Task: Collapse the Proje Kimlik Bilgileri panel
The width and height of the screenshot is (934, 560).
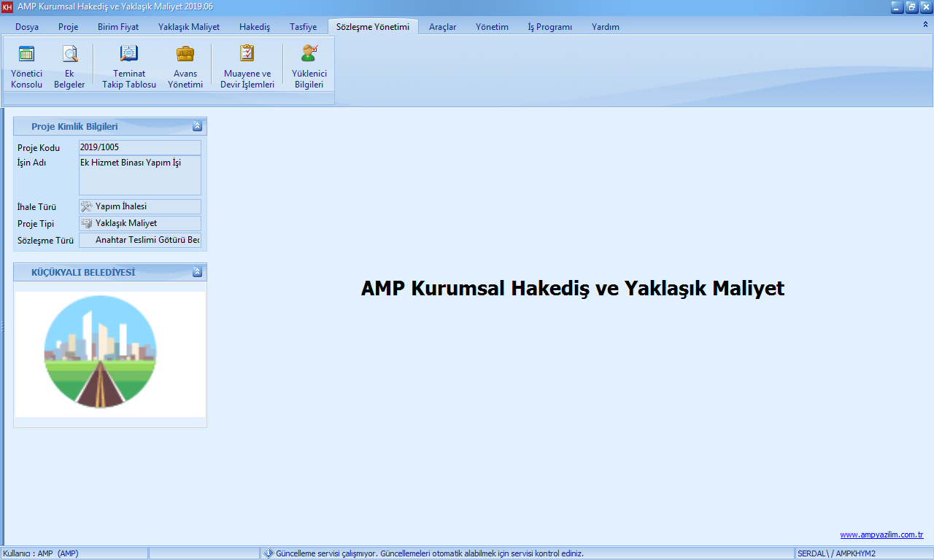Action: click(x=197, y=126)
